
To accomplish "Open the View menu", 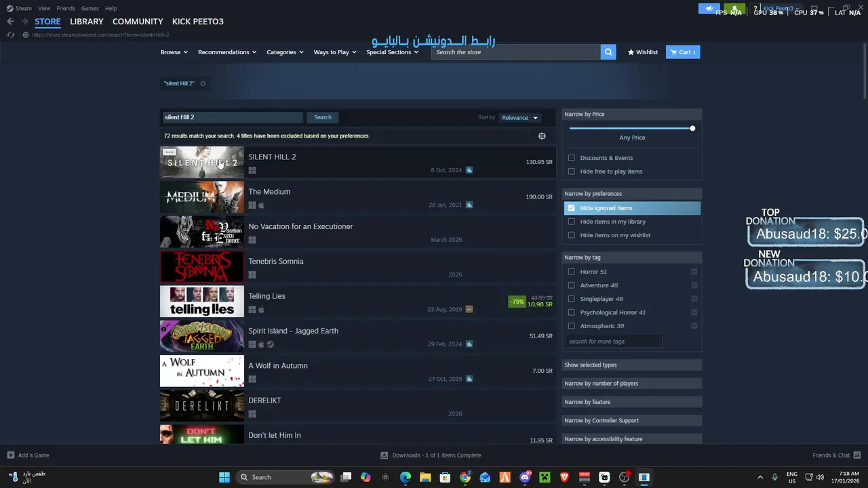I will 44,8.
